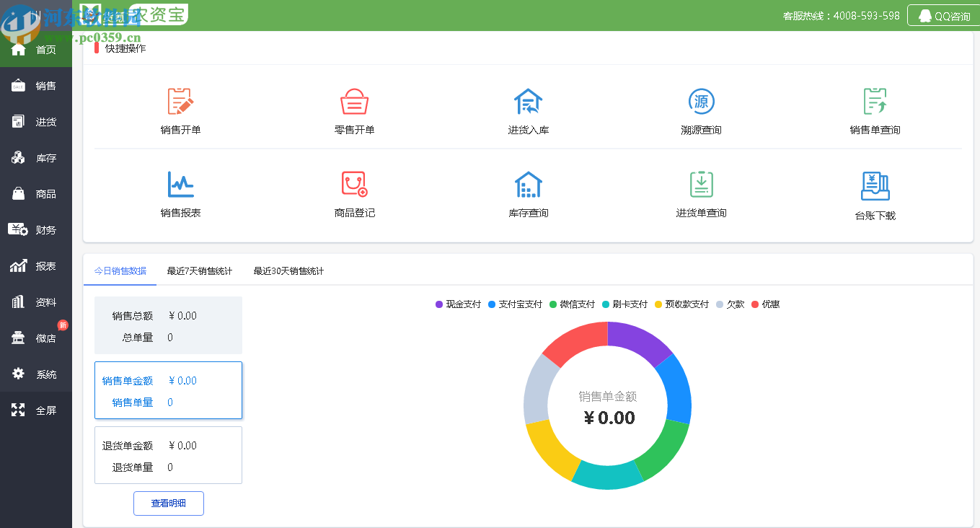Click the 库存 inventory boxes icon
Screen dimensions: 980x528
click(18, 157)
